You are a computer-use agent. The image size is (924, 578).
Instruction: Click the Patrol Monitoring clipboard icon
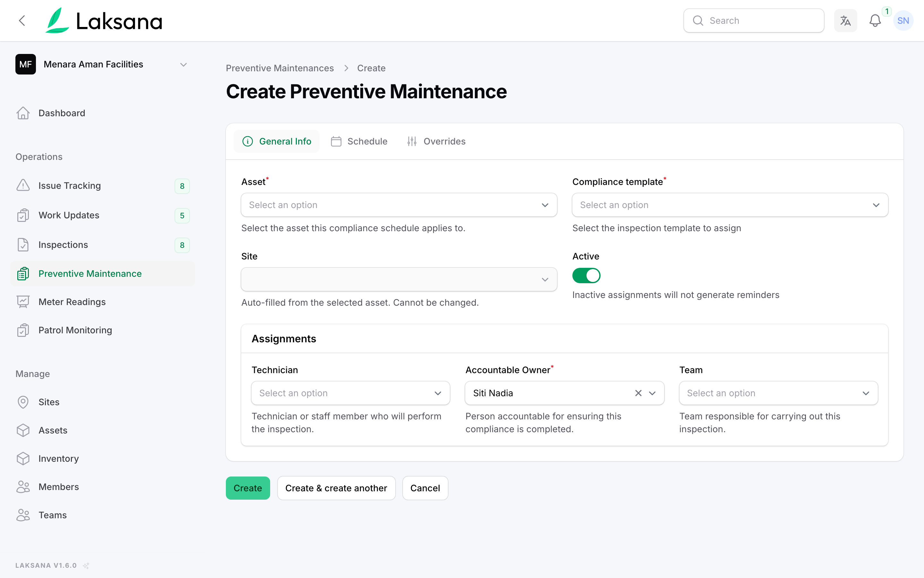23,330
